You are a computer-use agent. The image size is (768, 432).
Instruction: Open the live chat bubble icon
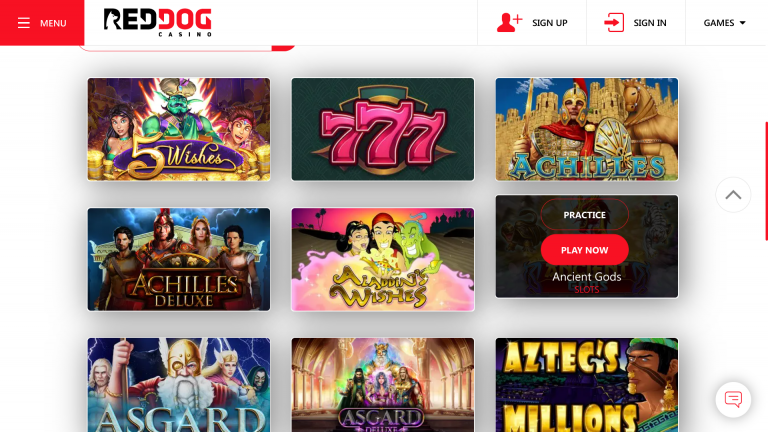pyautogui.click(x=733, y=400)
